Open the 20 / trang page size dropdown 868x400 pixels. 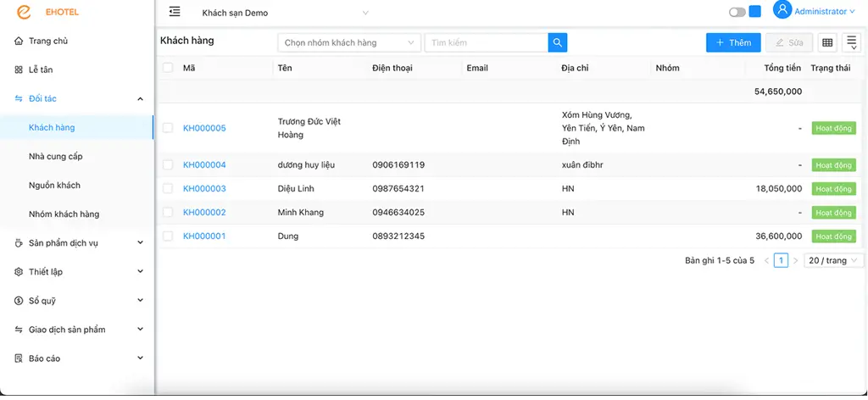[833, 260]
